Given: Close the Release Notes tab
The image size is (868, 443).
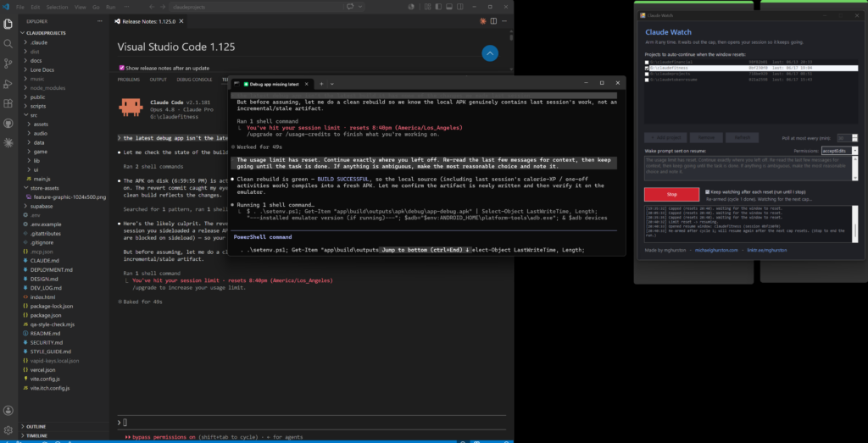Looking at the screenshot, I should point(181,21).
